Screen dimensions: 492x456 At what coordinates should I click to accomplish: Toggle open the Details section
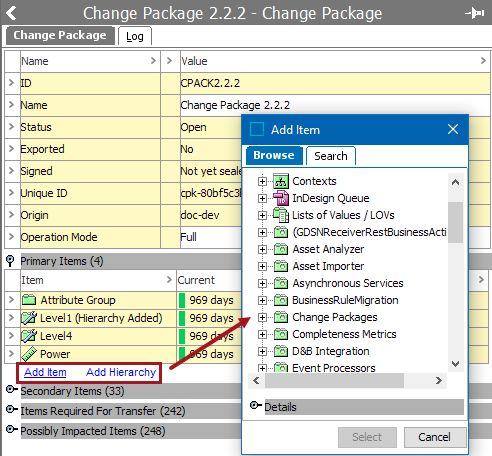pyautogui.click(x=256, y=406)
